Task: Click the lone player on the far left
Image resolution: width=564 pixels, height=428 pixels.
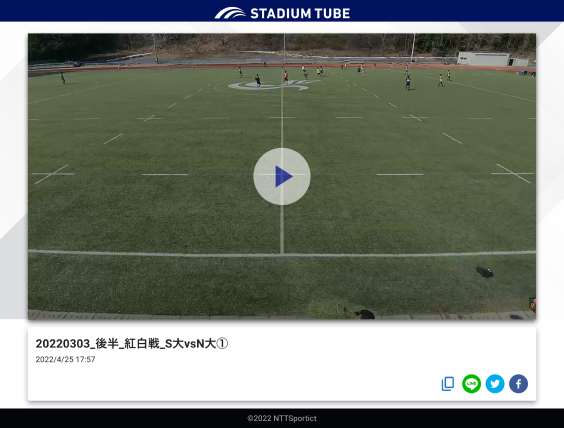Action: 63,78
